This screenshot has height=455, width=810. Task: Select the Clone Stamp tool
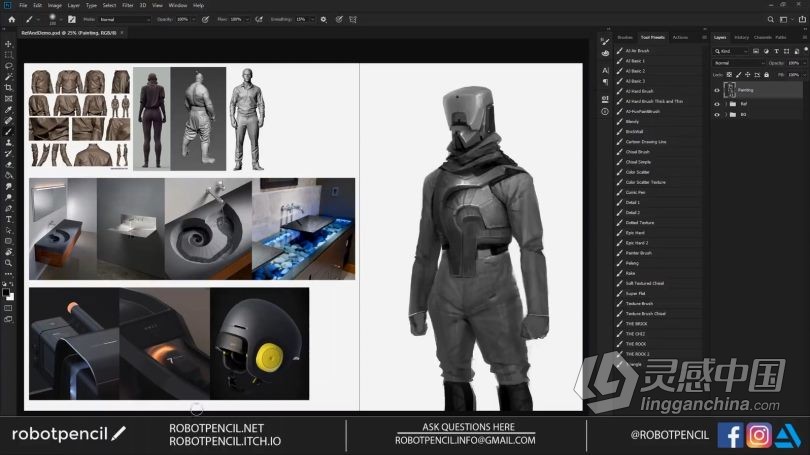tap(8, 142)
